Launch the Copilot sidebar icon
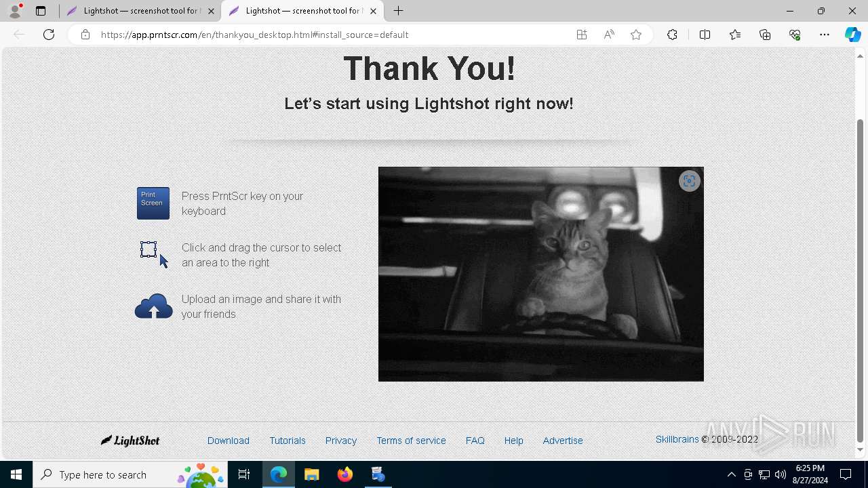Image resolution: width=868 pixels, height=488 pixels. [852, 35]
